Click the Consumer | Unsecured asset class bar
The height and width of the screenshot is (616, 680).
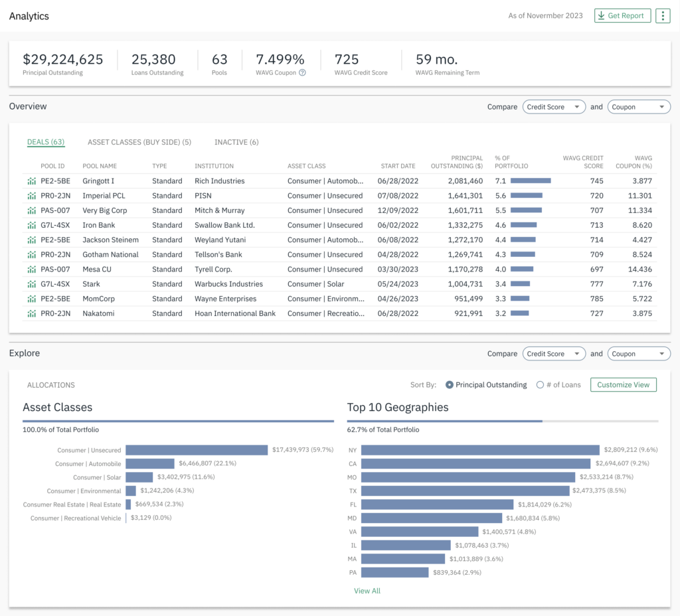tap(196, 450)
